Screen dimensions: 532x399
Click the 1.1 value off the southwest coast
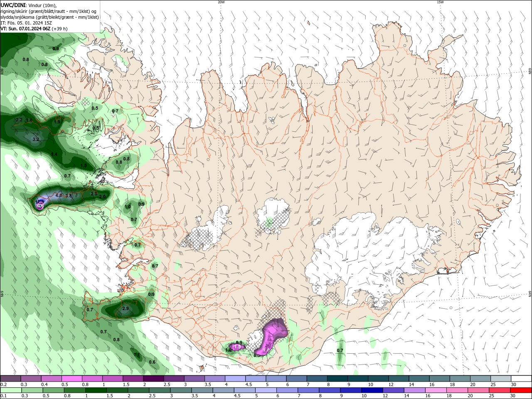click(137, 355)
